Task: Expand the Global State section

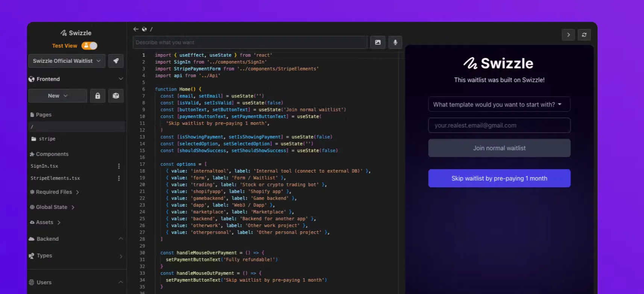Action: click(x=52, y=207)
